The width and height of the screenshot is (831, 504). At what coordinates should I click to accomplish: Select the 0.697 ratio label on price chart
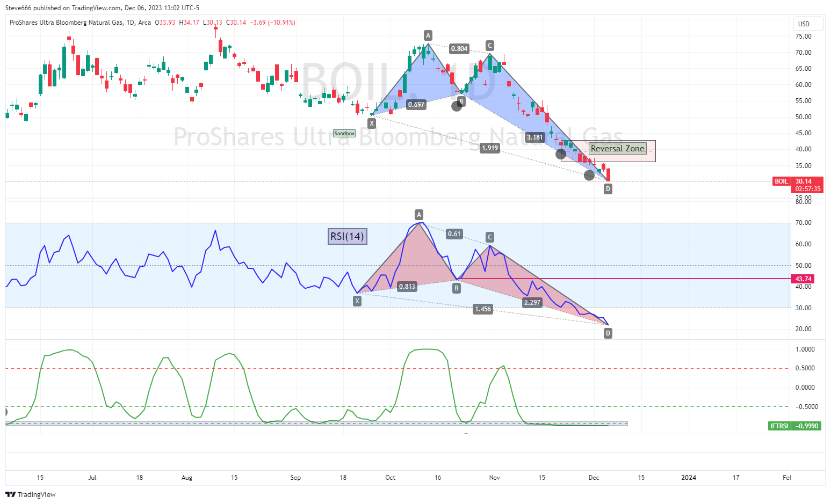point(416,105)
